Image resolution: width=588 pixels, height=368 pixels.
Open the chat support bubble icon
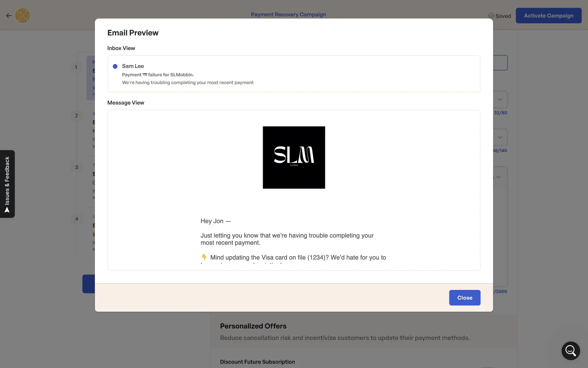pyautogui.click(x=571, y=351)
